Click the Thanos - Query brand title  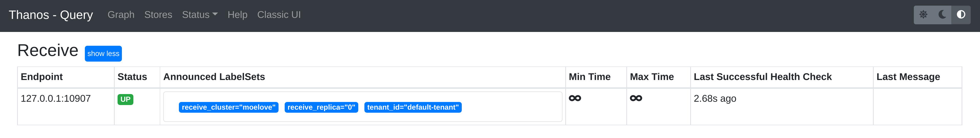tap(51, 15)
